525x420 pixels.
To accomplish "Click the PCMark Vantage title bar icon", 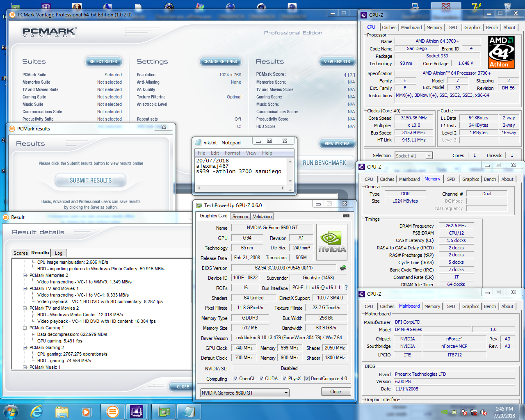I will [x=12, y=14].
